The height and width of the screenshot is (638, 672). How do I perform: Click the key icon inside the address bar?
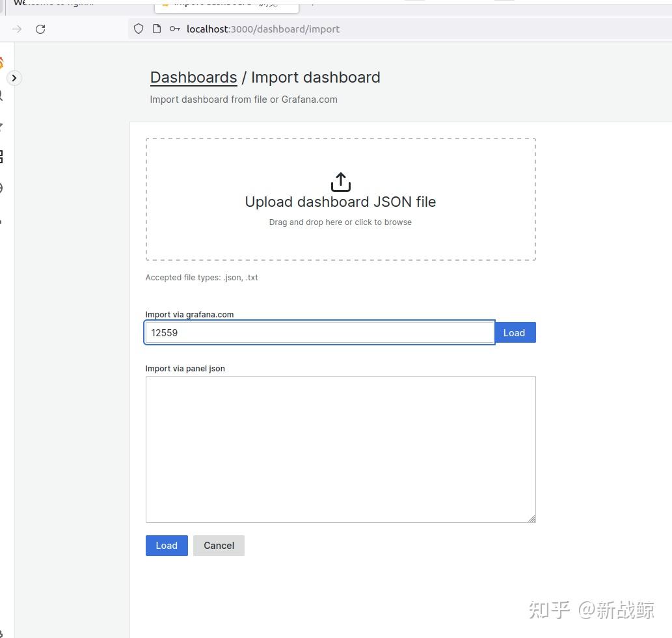point(174,29)
